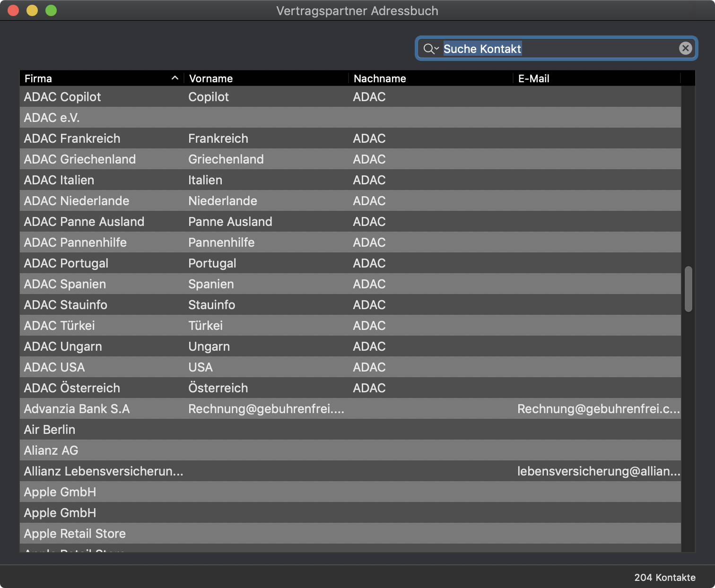Select the Allianz Lebensversicherung row

point(350,471)
